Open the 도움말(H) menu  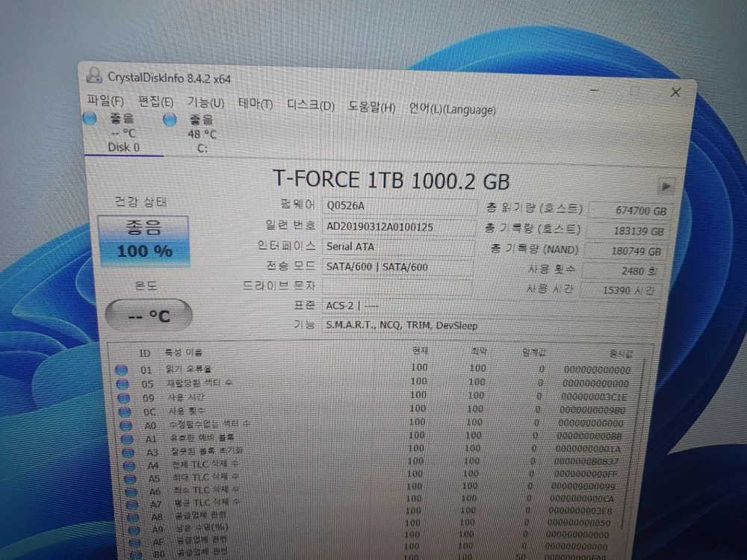click(x=371, y=107)
